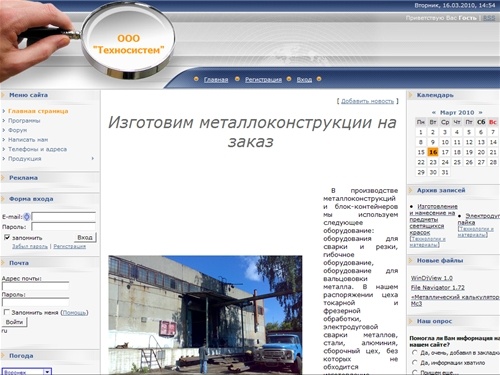Open the Электродуговая пайка archive entry
This screenshot has height=375, width=500.
tap(479, 219)
